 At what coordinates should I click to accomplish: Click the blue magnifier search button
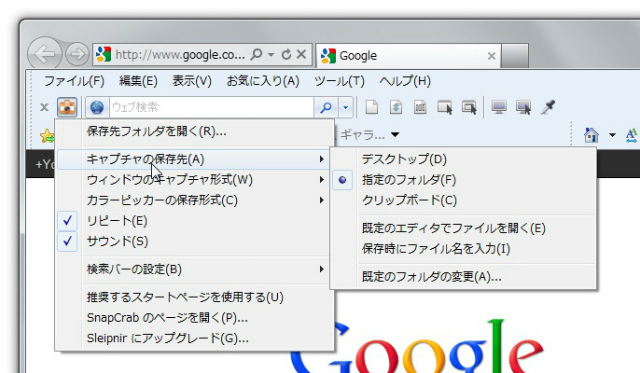(326, 107)
